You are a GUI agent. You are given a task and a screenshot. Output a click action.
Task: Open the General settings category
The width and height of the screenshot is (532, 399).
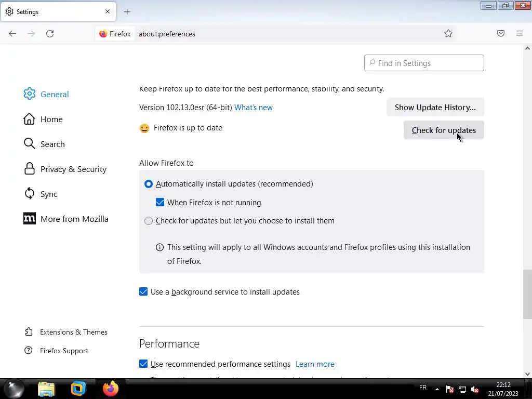tap(46, 94)
